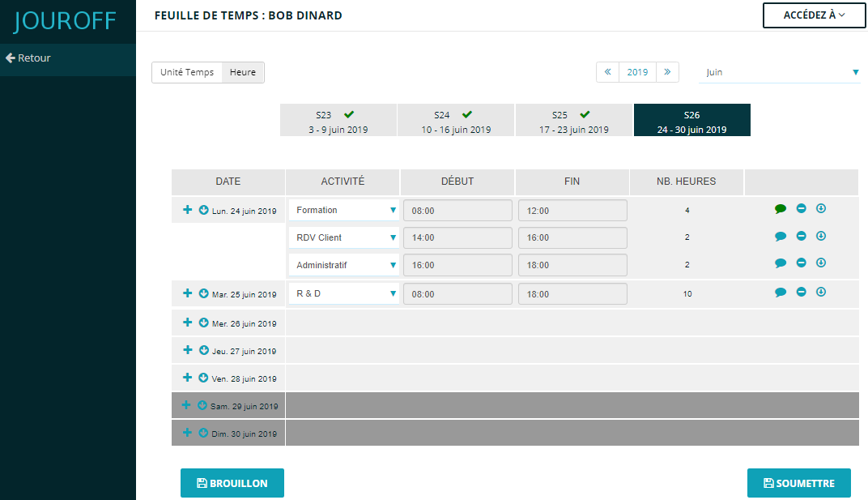868x500 pixels.
Task: Select week tab S25 17 - 23 juin 2019
Action: pyautogui.click(x=573, y=120)
